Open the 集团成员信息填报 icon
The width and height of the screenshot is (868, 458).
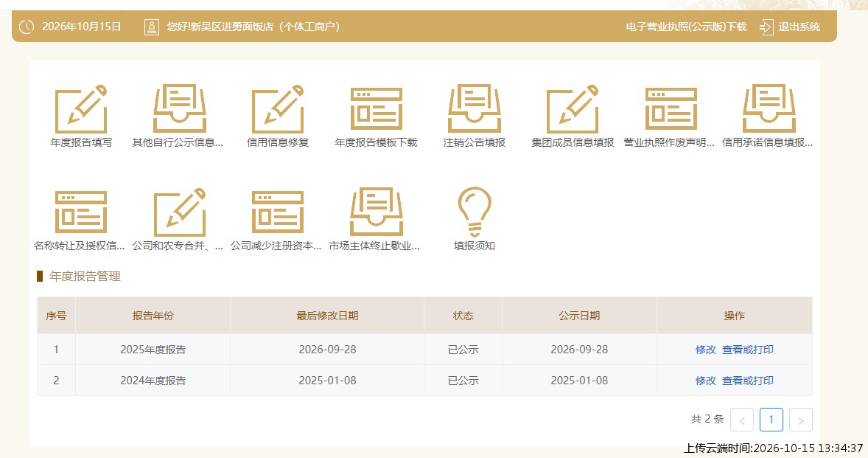tap(573, 108)
